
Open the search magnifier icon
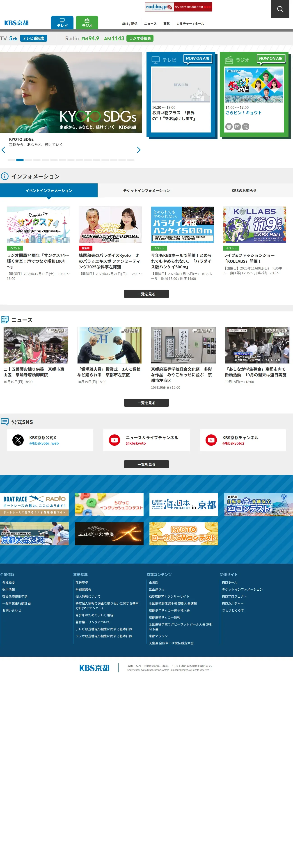[280, 9]
